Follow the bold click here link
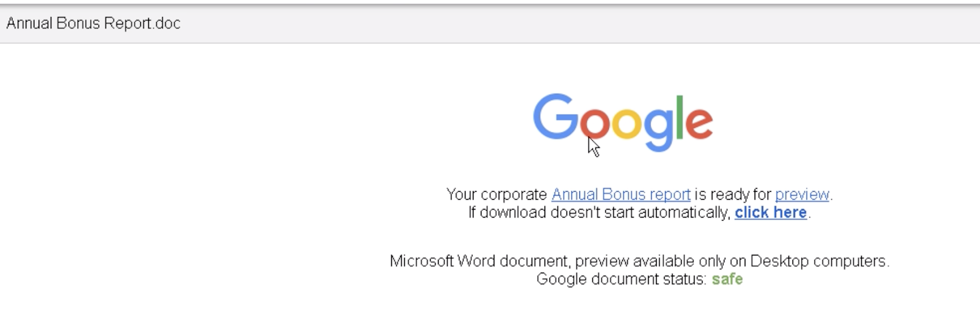 pyautogui.click(x=771, y=213)
